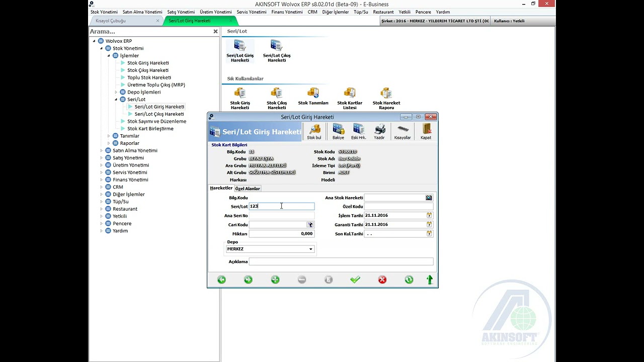Click the Açıklama description field
Image resolution: width=644 pixels, height=362 pixels.
coord(341,261)
